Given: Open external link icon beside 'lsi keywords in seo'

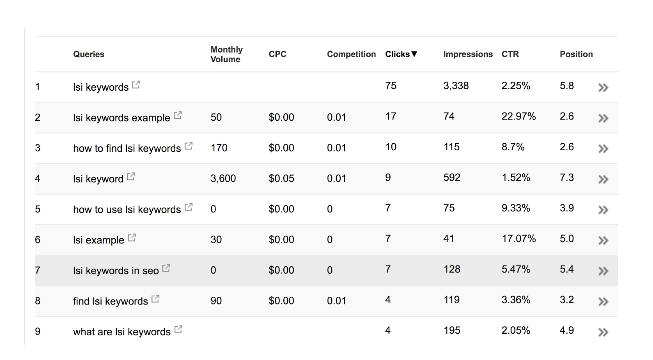Looking at the screenshot, I should pos(166,268).
